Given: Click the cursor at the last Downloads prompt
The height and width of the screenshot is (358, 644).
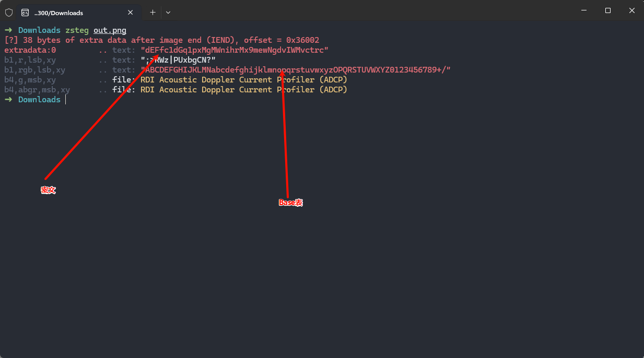Looking at the screenshot, I should [x=66, y=100].
